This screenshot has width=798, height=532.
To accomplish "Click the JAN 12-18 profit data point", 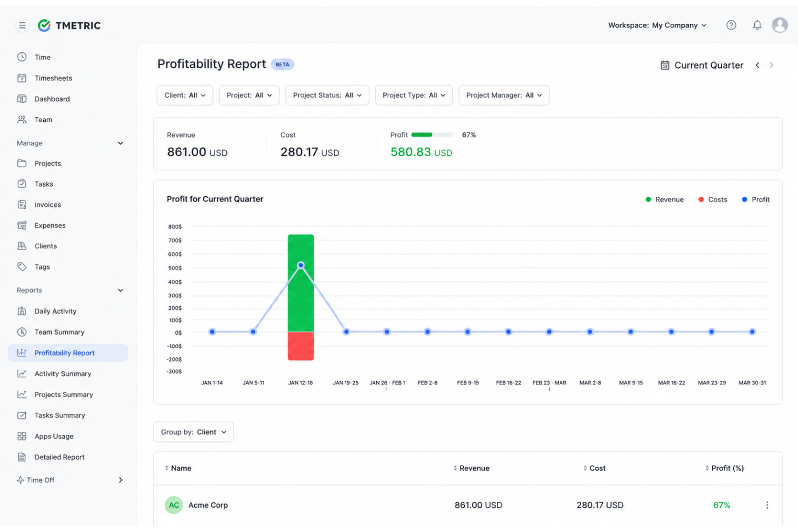I will click(301, 265).
